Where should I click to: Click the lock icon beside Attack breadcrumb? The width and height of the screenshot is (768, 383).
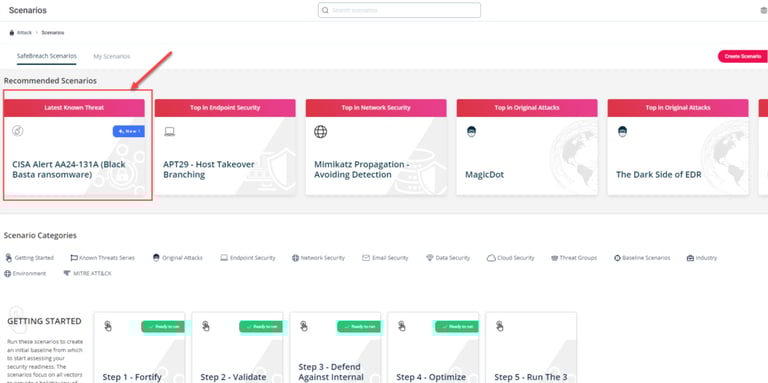[12, 33]
